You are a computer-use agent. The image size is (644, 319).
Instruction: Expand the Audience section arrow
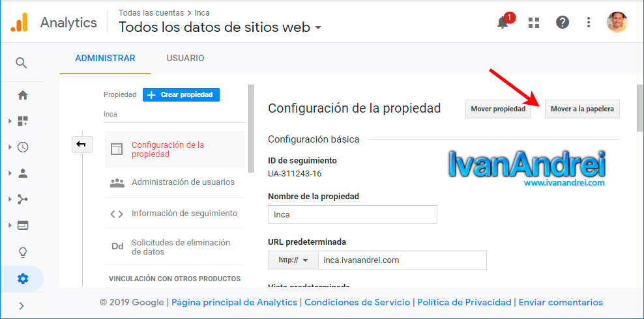coord(10,173)
